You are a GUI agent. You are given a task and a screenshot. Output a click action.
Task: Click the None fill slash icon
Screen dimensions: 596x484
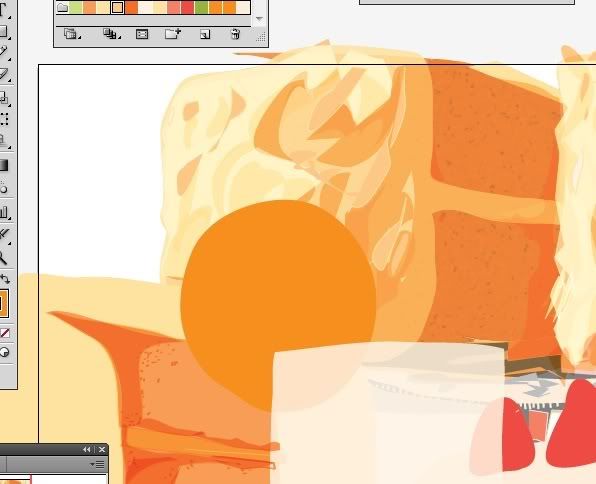5,333
